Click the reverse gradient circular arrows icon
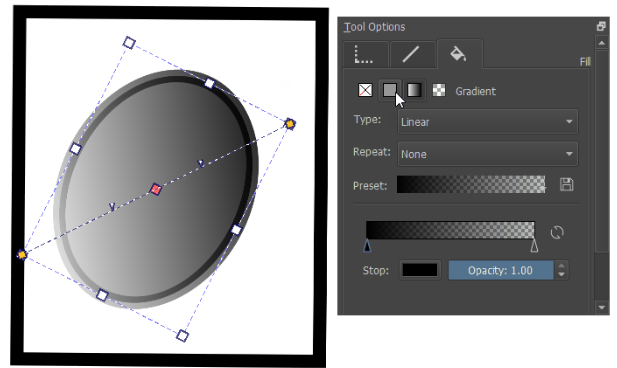This screenshot has height=368, width=617. tap(557, 232)
